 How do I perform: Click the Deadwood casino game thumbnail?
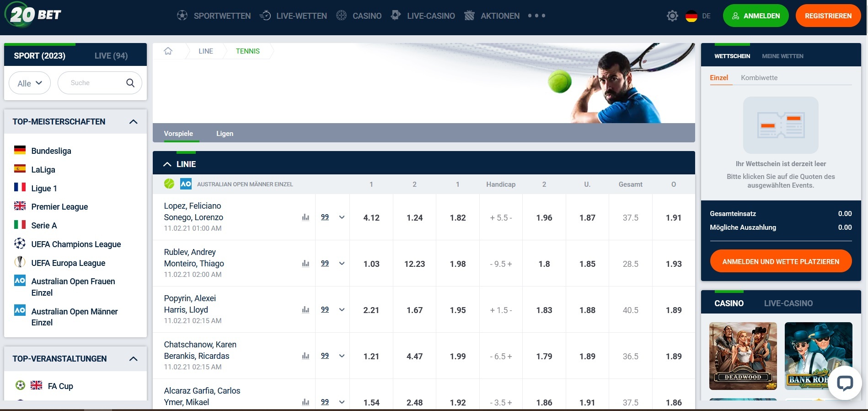[743, 356]
